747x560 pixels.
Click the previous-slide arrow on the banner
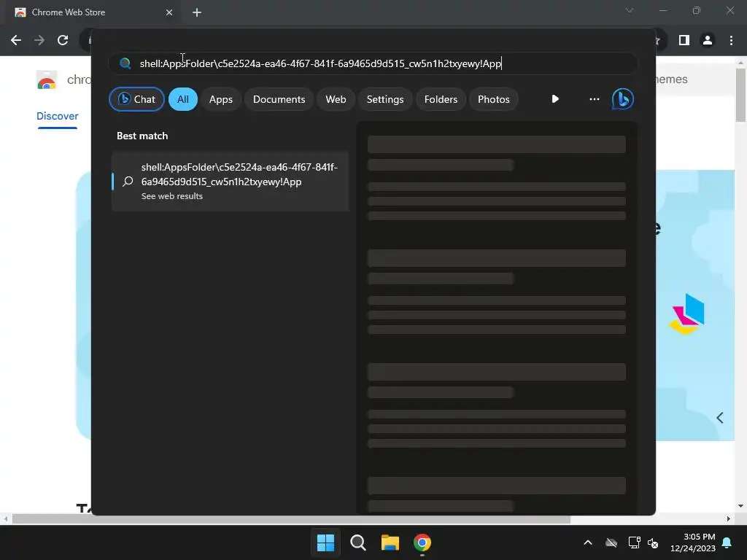pos(720,418)
